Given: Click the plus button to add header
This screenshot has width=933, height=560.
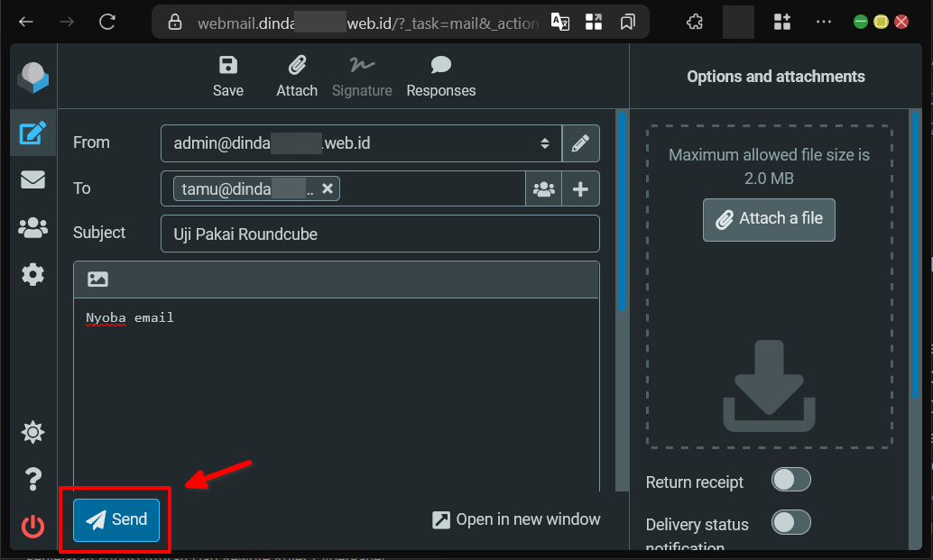Looking at the screenshot, I should tap(580, 189).
